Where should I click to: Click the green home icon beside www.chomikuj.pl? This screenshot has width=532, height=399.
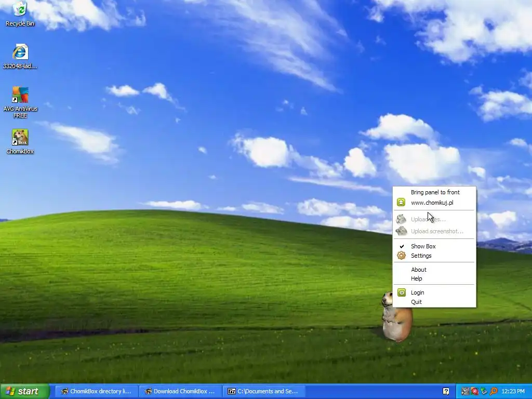[401, 203]
